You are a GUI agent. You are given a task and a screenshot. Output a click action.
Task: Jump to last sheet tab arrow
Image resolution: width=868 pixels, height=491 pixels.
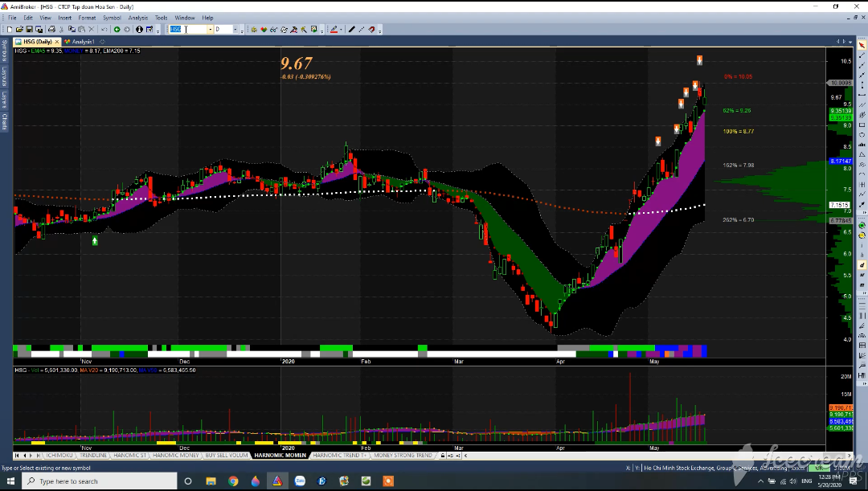click(37, 455)
